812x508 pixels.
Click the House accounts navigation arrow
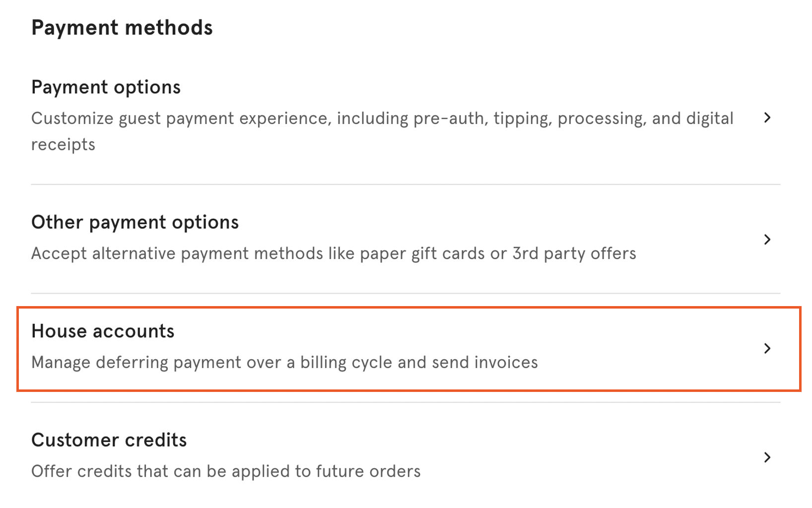pos(767,348)
